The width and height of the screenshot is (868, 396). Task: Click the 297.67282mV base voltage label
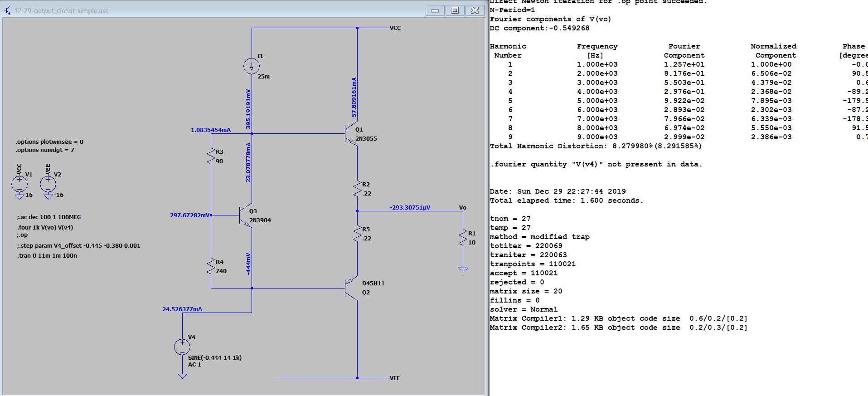[x=190, y=215]
